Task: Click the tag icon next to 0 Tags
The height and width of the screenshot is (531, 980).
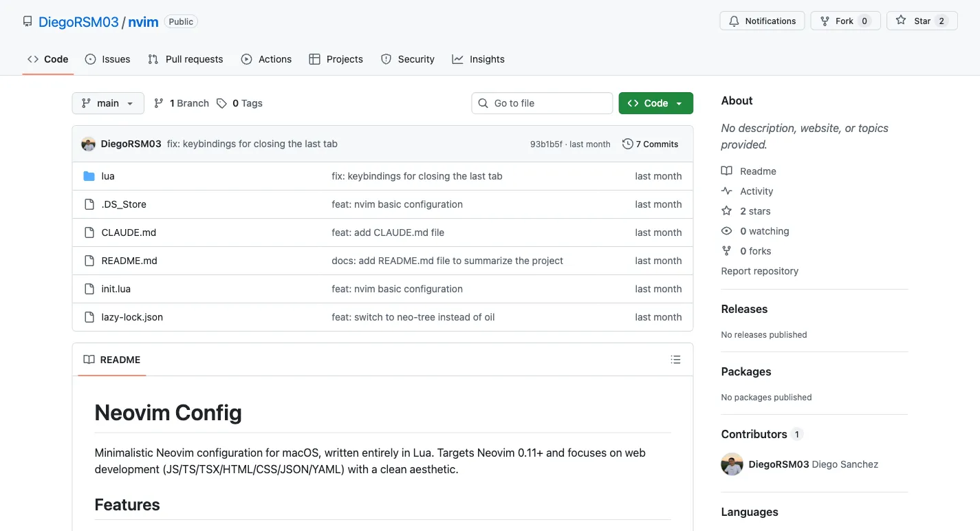Action: click(221, 103)
